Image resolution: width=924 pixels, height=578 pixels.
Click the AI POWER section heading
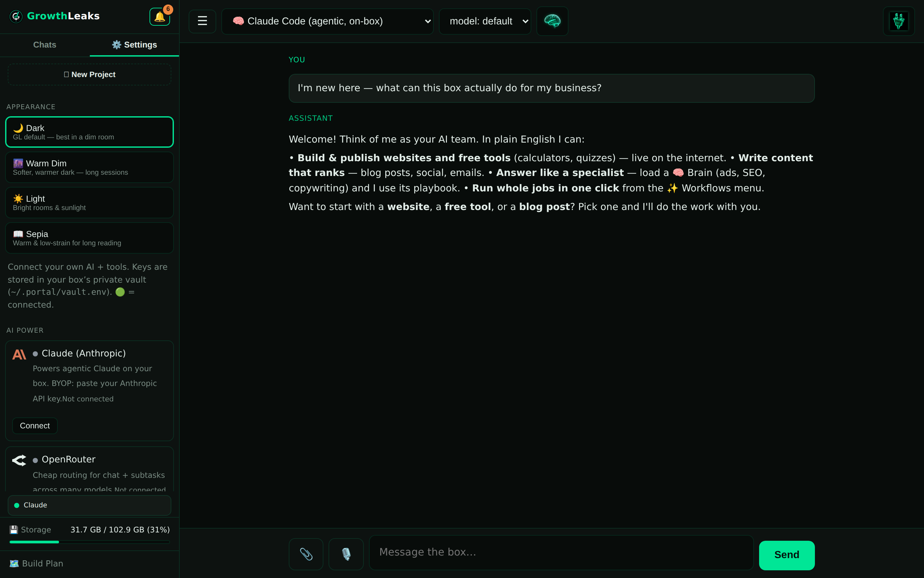click(25, 330)
